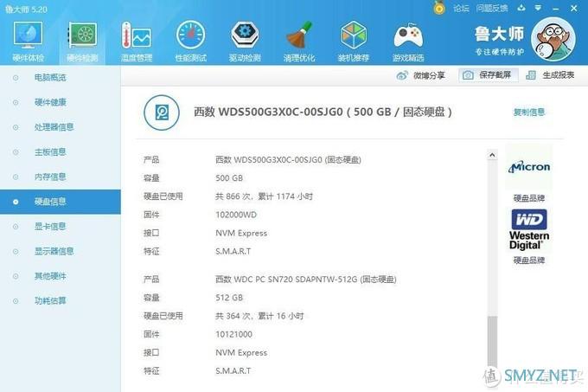Select 内存信息 in sidebar
The height and width of the screenshot is (392, 588).
pos(50,177)
